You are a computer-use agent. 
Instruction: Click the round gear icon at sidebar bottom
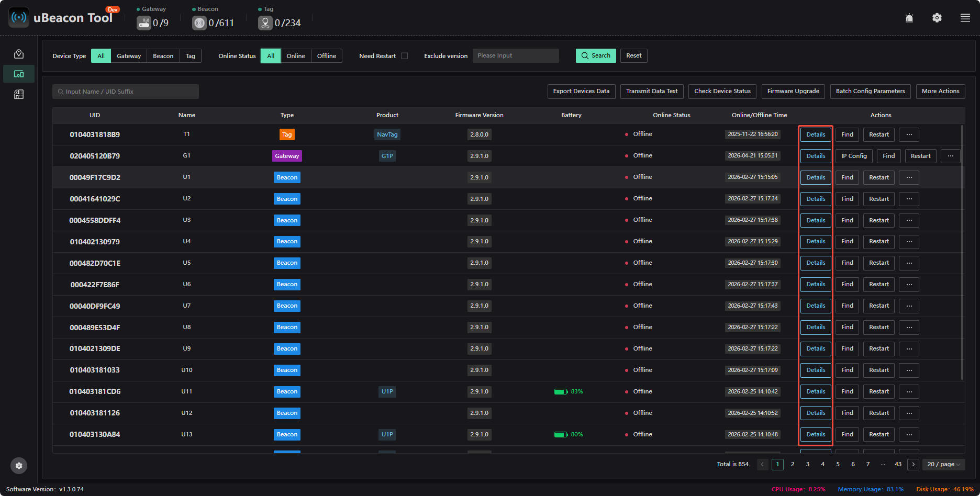click(x=19, y=466)
